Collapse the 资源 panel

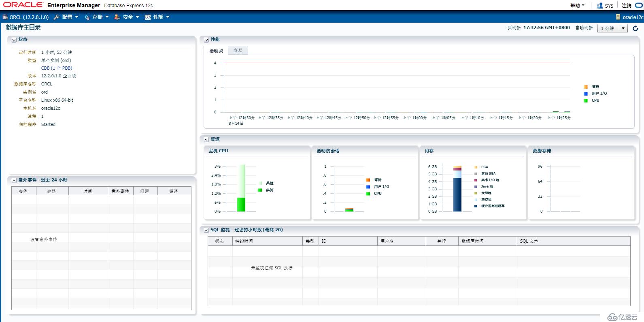point(206,139)
